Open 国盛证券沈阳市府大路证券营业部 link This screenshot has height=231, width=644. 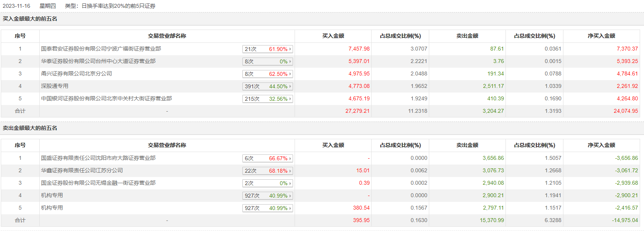tap(98, 158)
